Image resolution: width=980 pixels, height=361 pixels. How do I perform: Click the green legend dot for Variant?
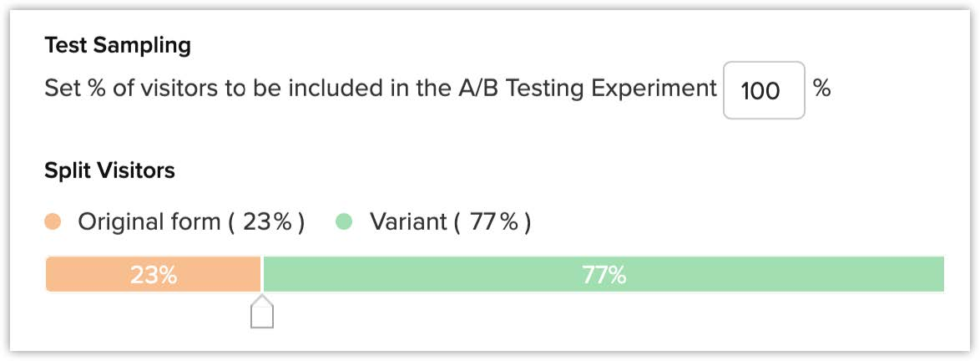pos(344,222)
